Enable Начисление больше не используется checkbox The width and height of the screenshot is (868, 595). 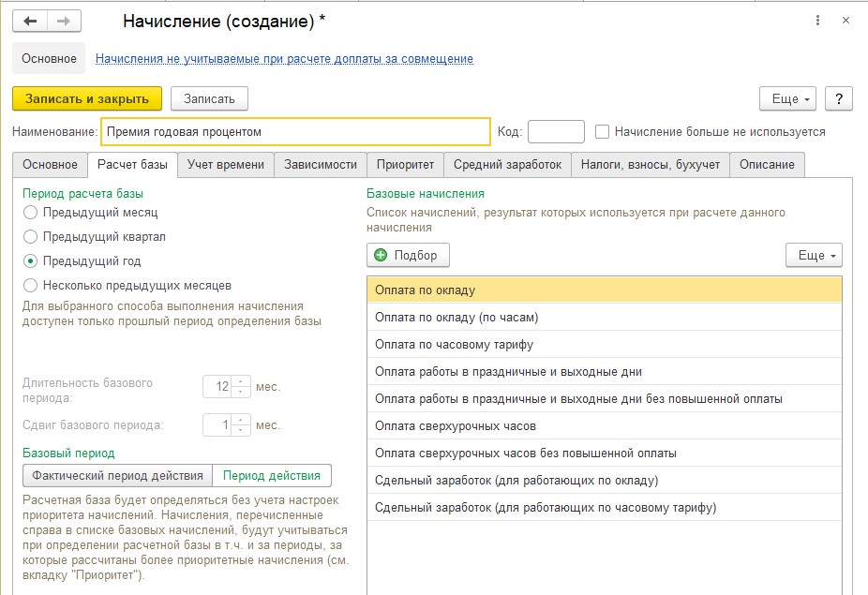tap(602, 132)
